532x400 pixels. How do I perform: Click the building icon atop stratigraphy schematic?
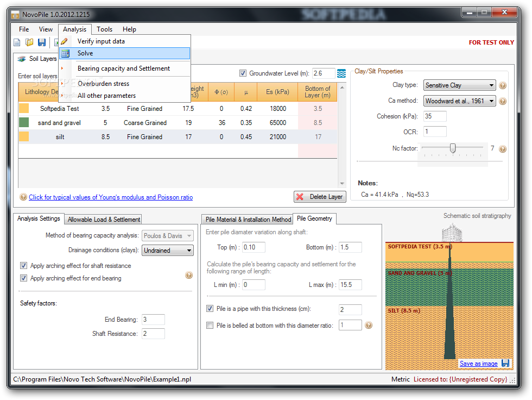pos(452,232)
